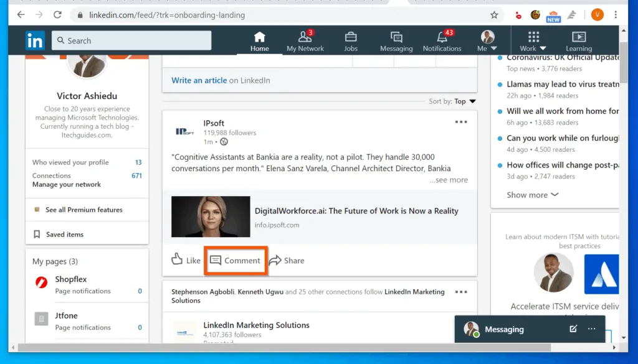Like the IPsoft post with the thumbs-up icon
The width and height of the screenshot is (638, 364).
click(x=185, y=261)
